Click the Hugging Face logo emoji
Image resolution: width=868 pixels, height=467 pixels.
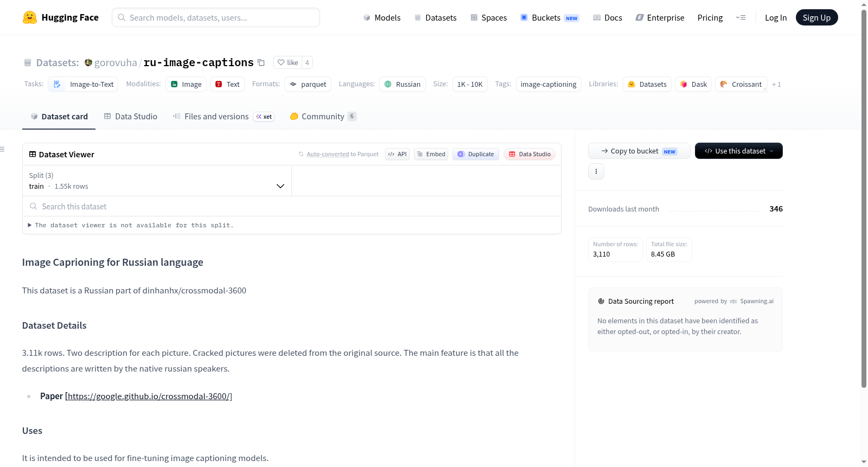[x=30, y=17]
